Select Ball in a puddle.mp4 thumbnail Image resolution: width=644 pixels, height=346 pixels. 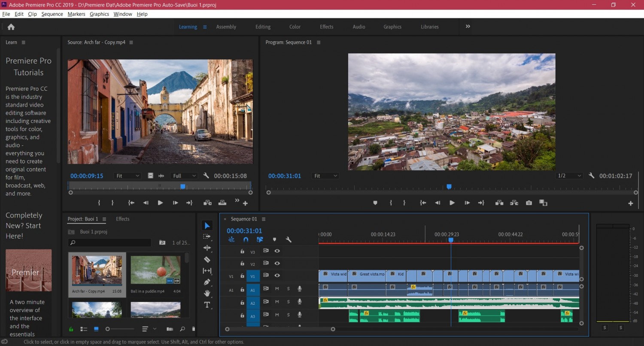155,270
